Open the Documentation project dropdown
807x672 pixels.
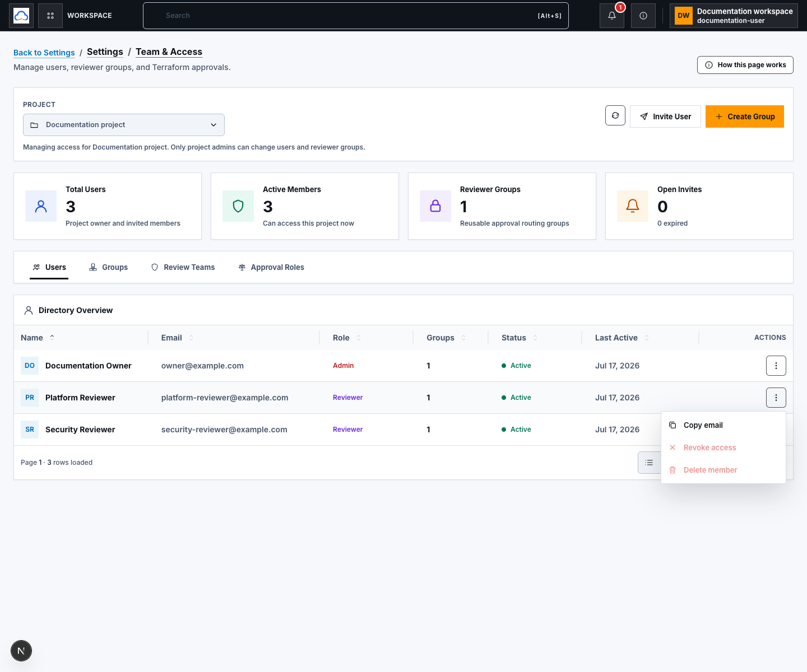pyautogui.click(x=124, y=125)
